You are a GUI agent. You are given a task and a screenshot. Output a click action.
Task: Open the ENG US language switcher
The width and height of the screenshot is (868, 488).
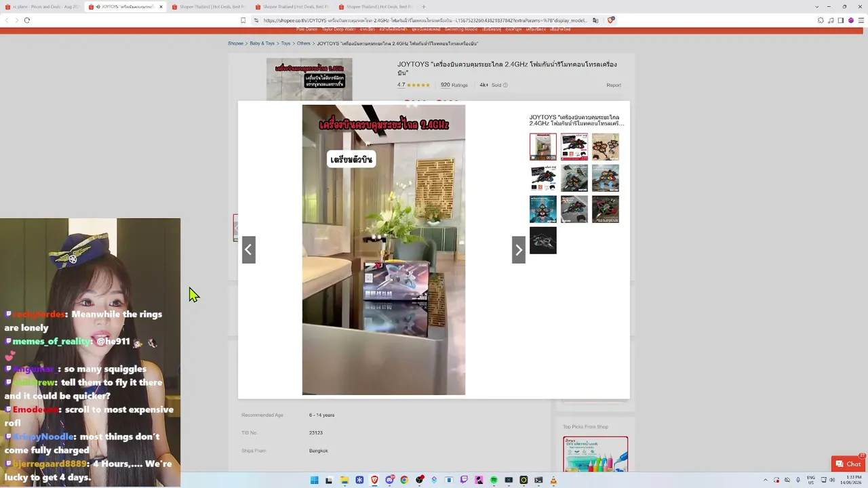coord(810,481)
